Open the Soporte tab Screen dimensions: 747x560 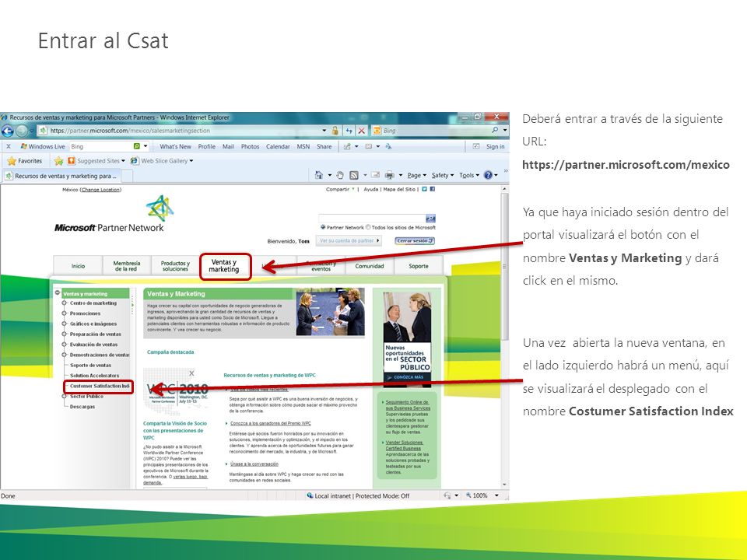tap(419, 266)
